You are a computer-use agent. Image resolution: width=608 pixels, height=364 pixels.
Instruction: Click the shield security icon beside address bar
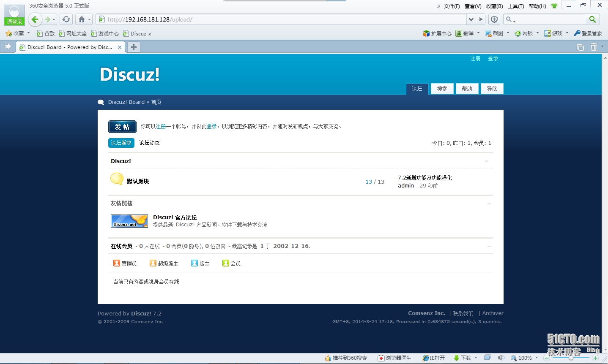[494, 19]
